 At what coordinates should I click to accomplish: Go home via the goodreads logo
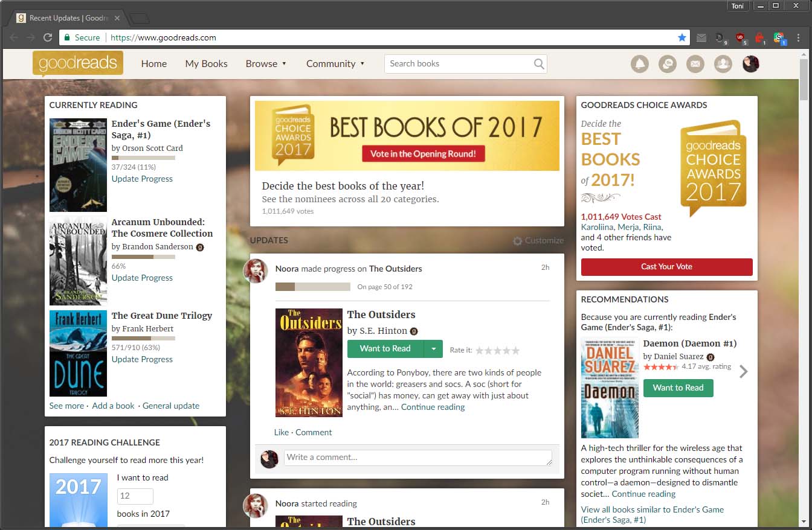pyautogui.click(x=77, y=63)
